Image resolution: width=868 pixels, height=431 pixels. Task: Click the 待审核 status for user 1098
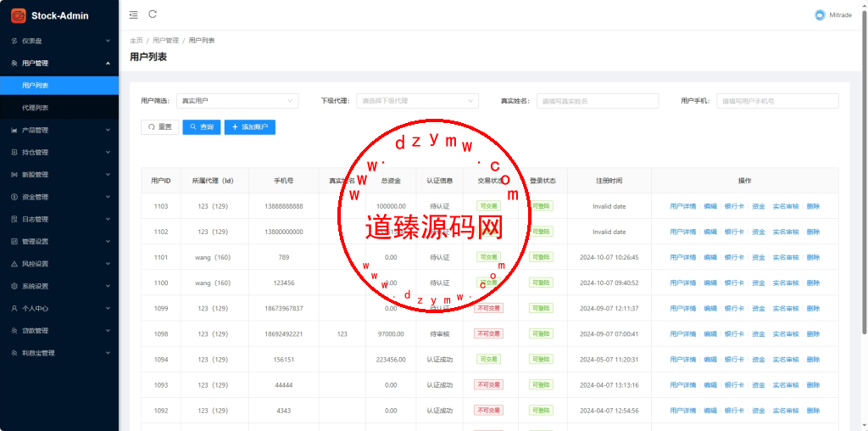click(440, 333)
